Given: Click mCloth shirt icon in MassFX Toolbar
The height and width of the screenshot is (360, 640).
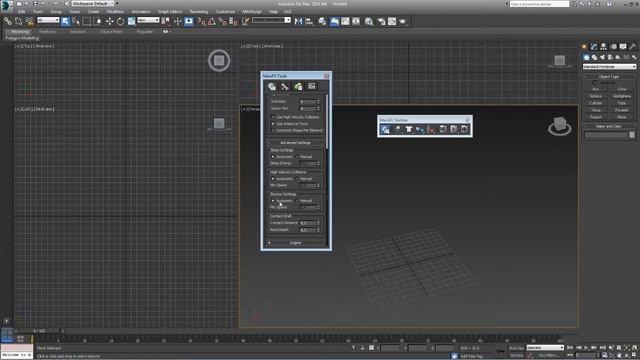Looking at the screenshot, I should 409,129.
